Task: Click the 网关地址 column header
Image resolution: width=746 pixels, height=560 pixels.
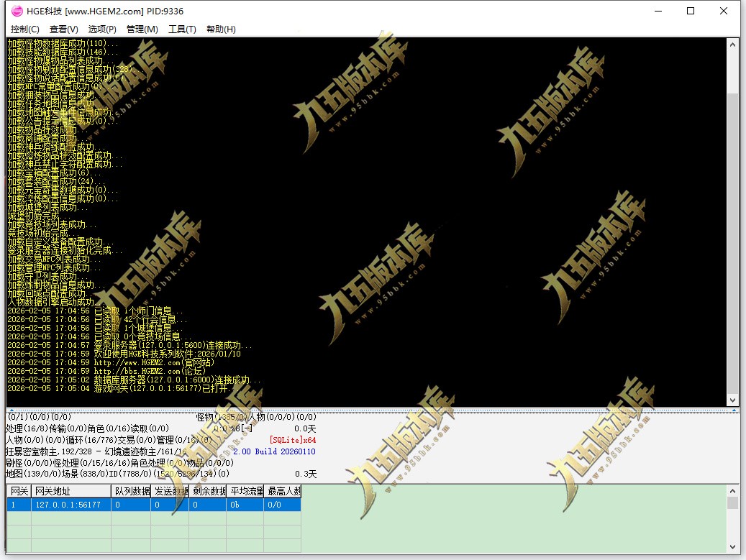Action: tap(71, 491)
